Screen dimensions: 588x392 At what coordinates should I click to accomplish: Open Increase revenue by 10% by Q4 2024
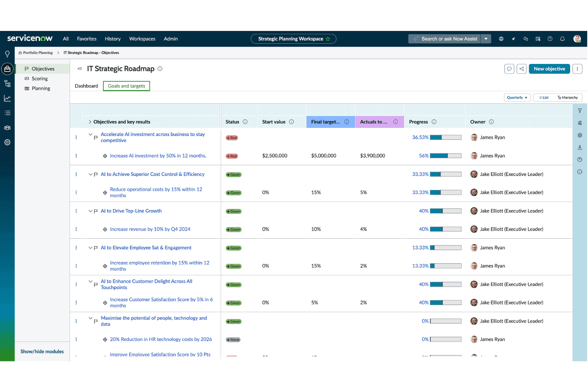(x=150, y=229)
